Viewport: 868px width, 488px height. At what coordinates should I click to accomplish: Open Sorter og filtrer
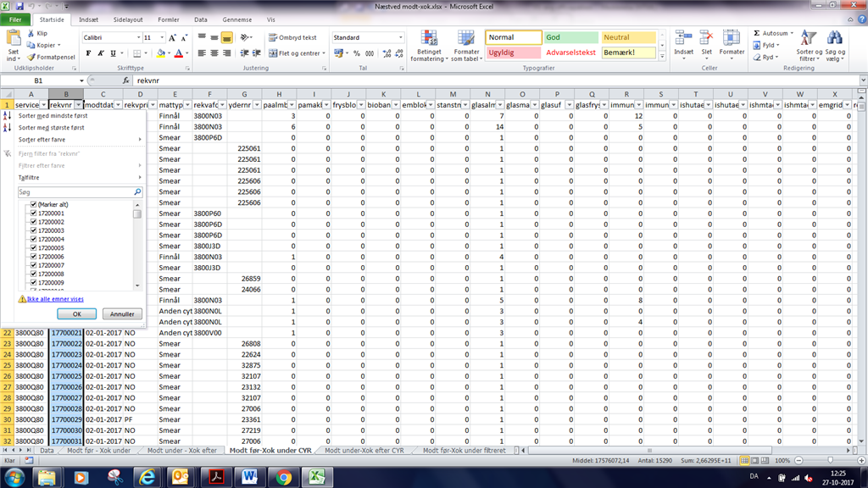point(809,46)
